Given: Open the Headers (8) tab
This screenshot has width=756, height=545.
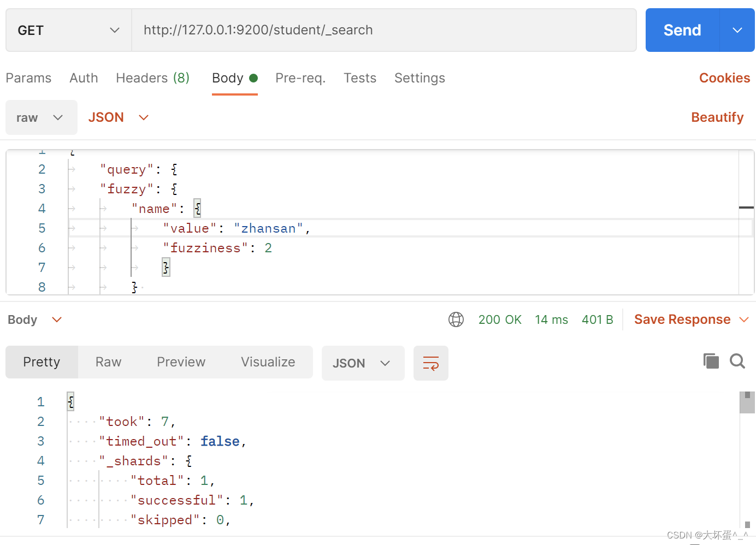Looking at the screenshot, I should click(x=152, y=78).
